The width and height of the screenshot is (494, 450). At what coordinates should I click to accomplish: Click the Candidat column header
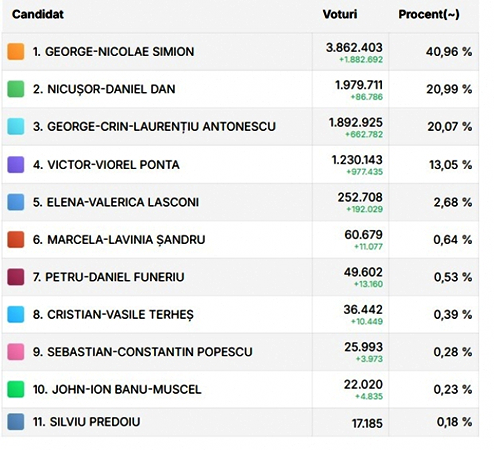38,14
